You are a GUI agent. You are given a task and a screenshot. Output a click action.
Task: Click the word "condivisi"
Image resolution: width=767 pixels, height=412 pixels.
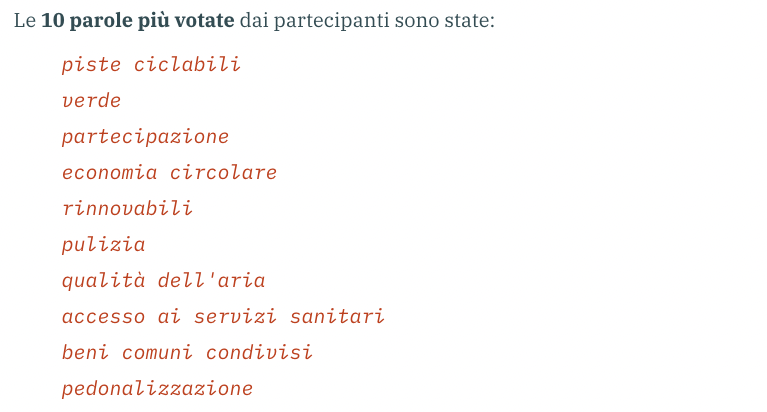click(x=259, y=353)
